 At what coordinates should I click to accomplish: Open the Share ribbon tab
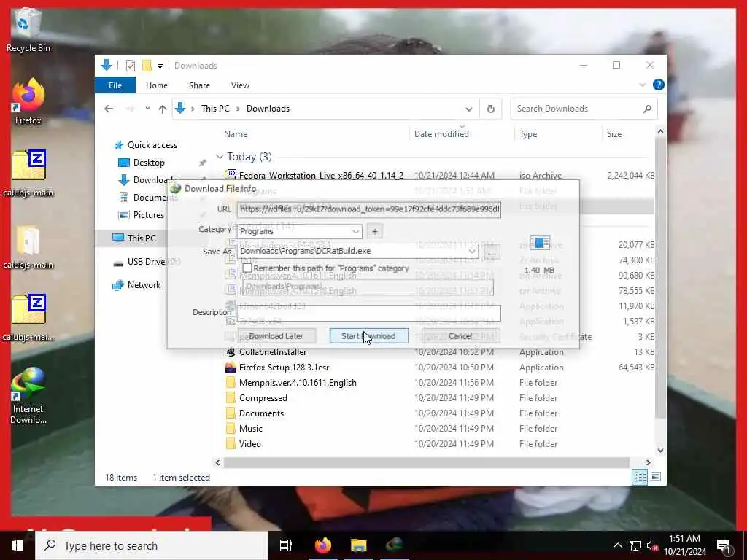(x=199, y=85)
